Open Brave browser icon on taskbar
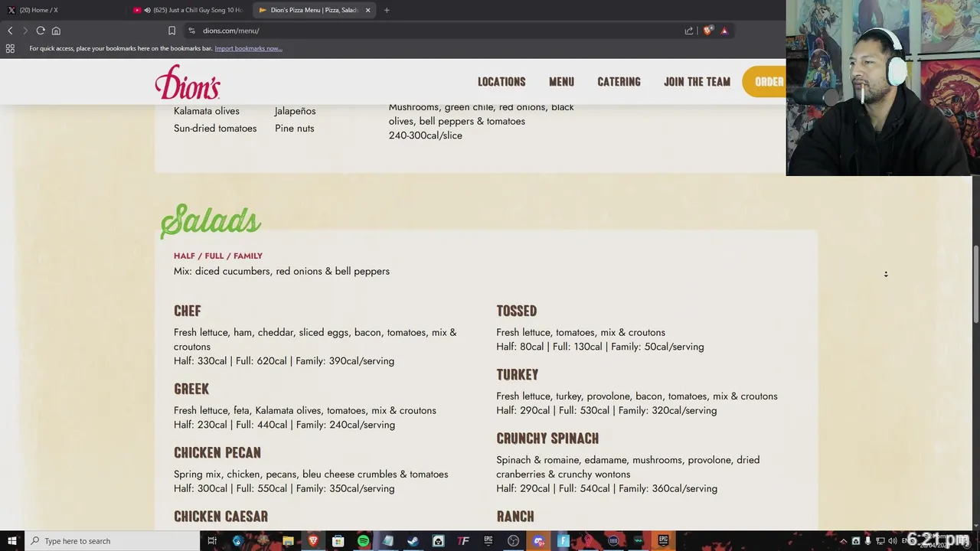Screen dimensions: 980x551 [313, 541]
